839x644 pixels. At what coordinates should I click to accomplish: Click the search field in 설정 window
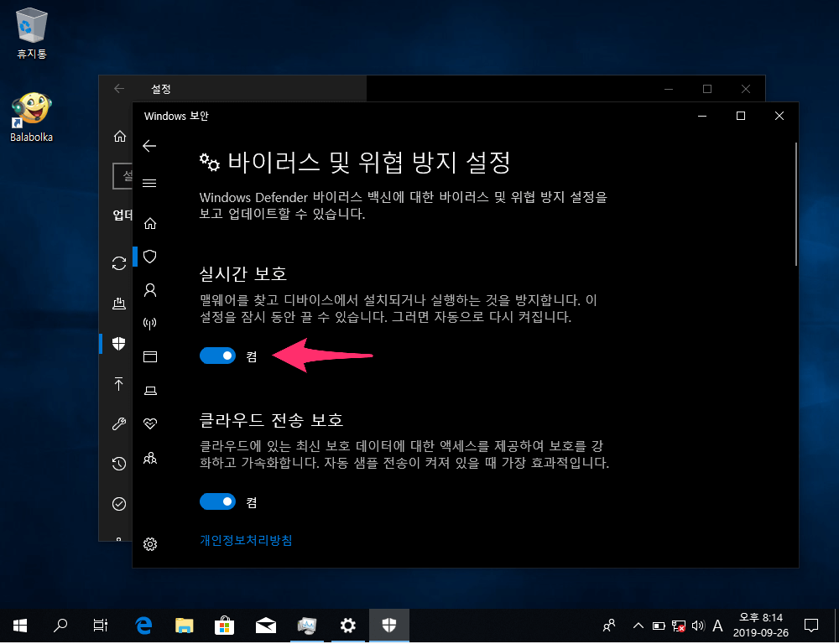[122, 176]
